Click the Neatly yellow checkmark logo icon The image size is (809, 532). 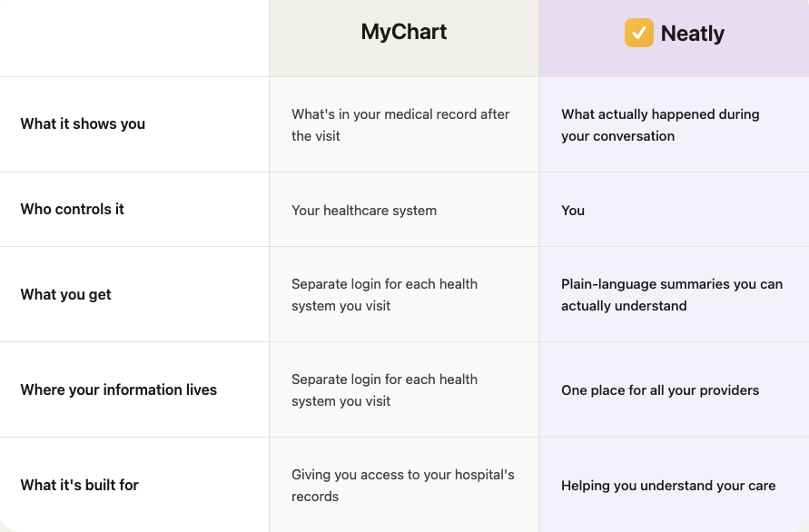(638, 34)
